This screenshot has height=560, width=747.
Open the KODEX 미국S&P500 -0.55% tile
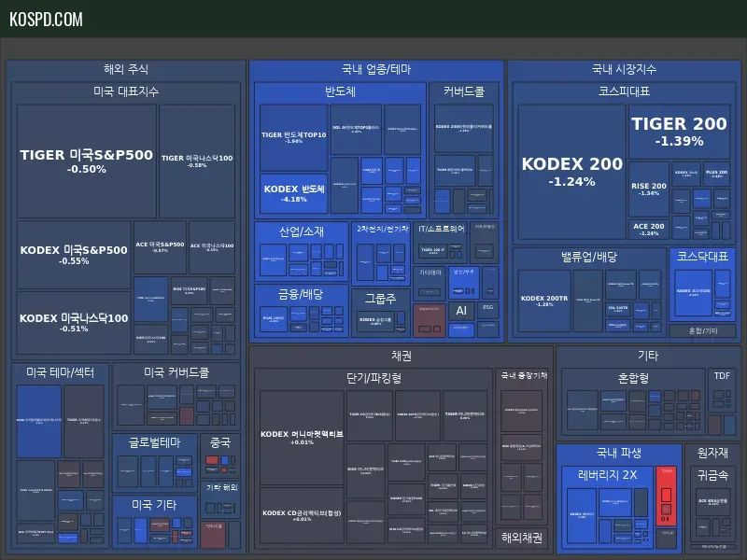click(x=74, y=255)
